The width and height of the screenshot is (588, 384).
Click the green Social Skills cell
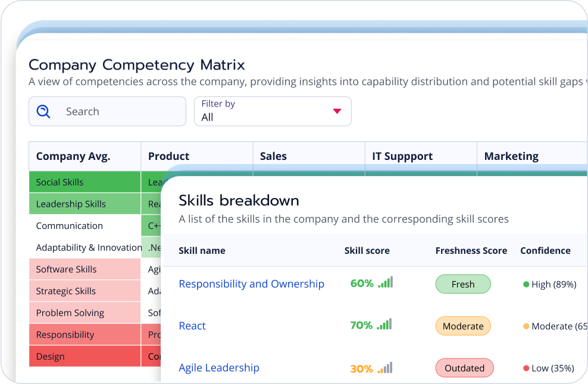(85, 182)
